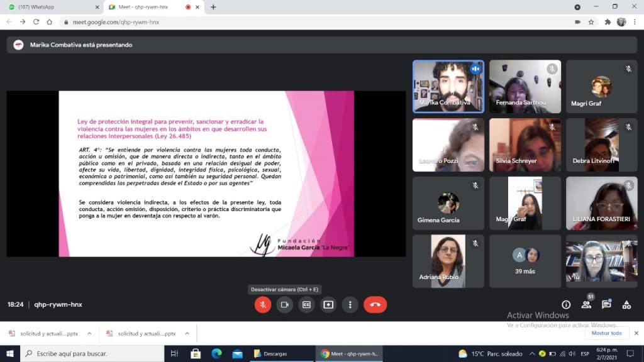This screenshot has height=362, width=644.
Task: Click the address bar URL field
Action: [316, 22]
